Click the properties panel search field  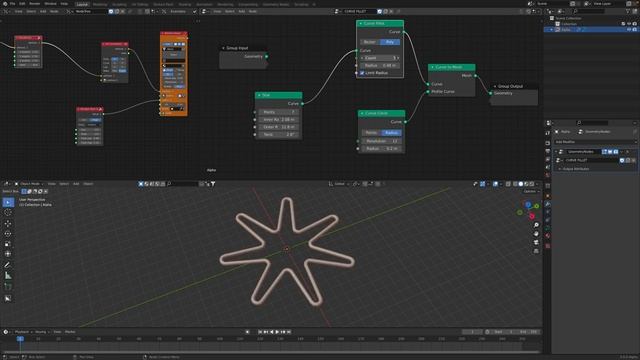(x=592, y=123)
